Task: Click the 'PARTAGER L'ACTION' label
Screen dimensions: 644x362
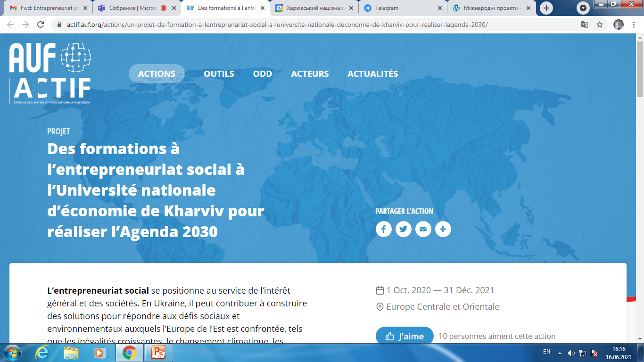Action: tap(405, 211)
